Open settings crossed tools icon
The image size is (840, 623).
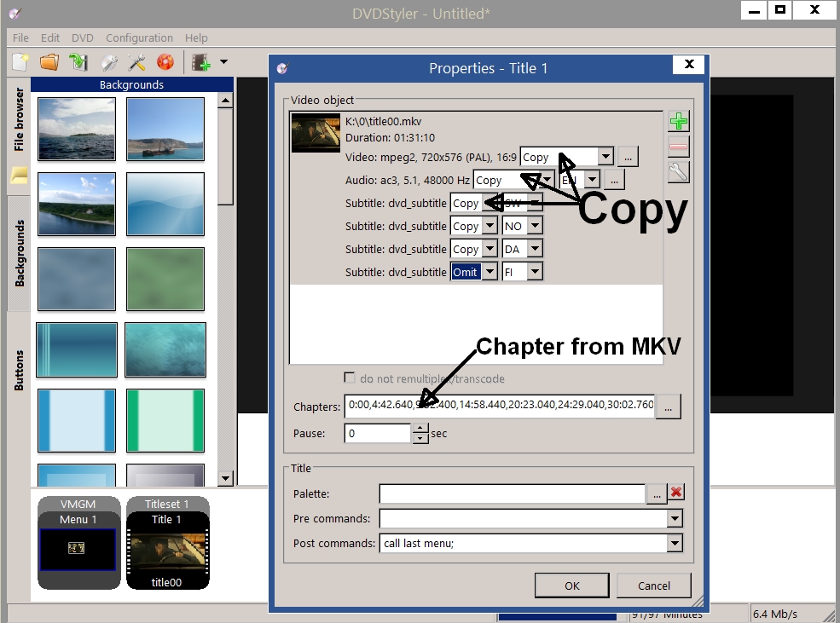click(136, 62)
